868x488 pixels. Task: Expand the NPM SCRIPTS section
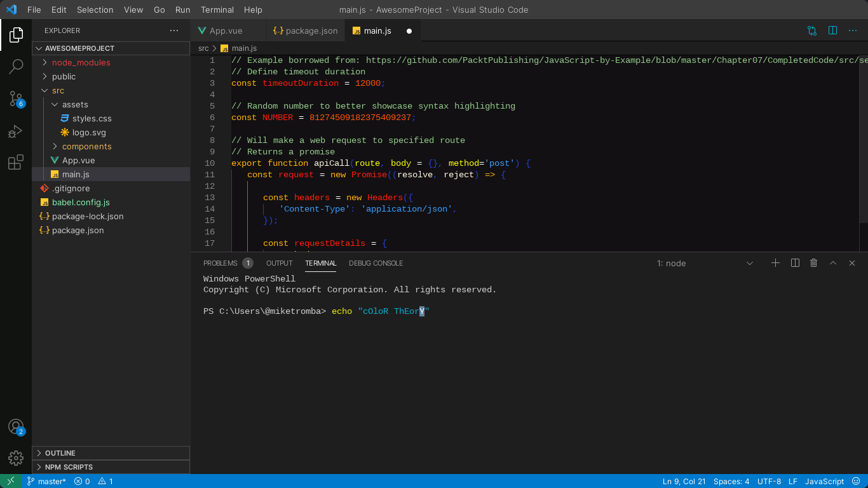coord(111,467)
